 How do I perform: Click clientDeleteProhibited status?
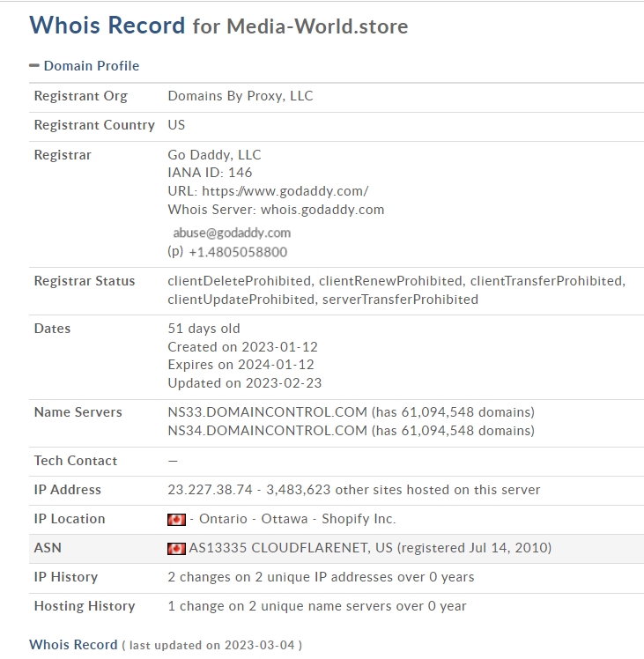[241, 281]
